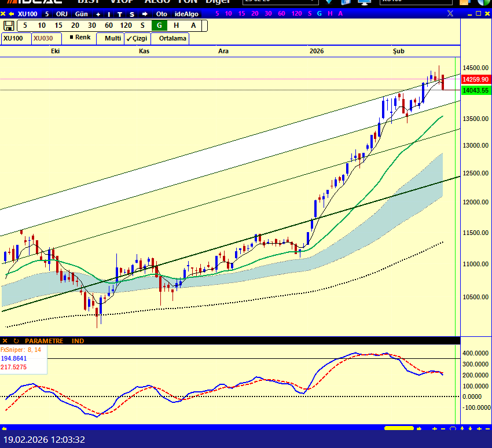Select magenta S period shortcut in title bar

pos(310,13)
